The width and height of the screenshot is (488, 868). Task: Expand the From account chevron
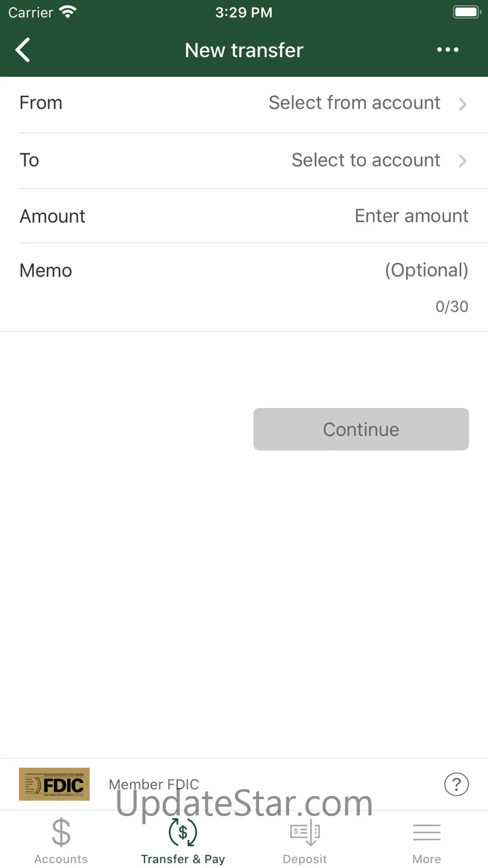tap(462, 104)
